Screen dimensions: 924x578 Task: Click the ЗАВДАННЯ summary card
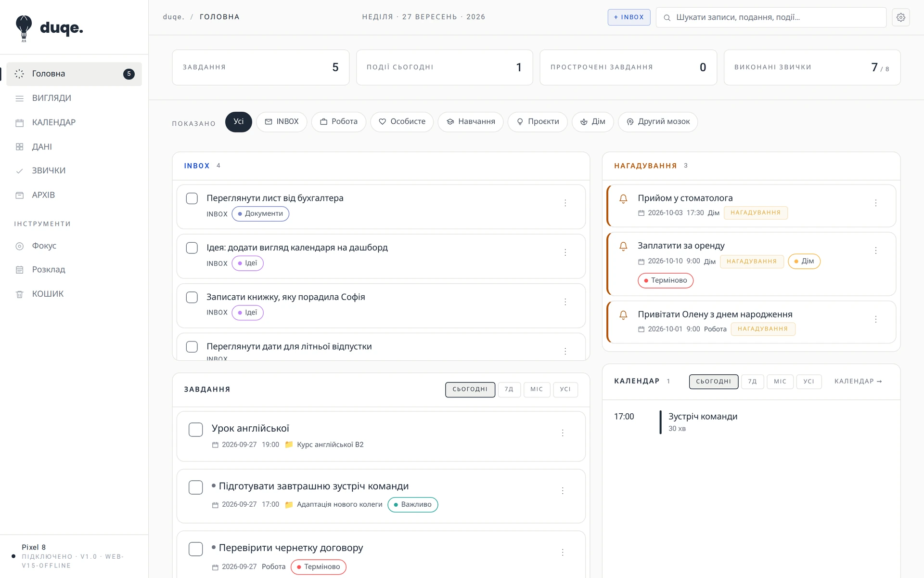coord(261,67)
